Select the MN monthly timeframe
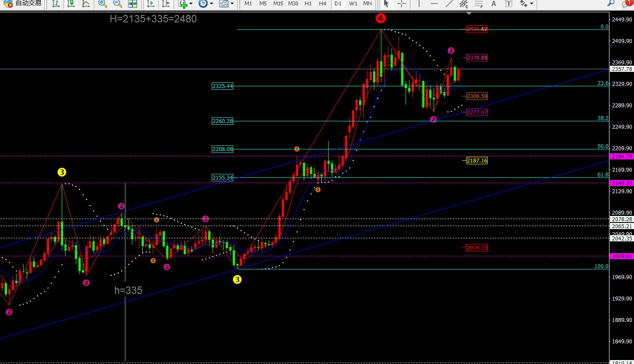Viewport: 634px width, 364px height. (367, 4)
